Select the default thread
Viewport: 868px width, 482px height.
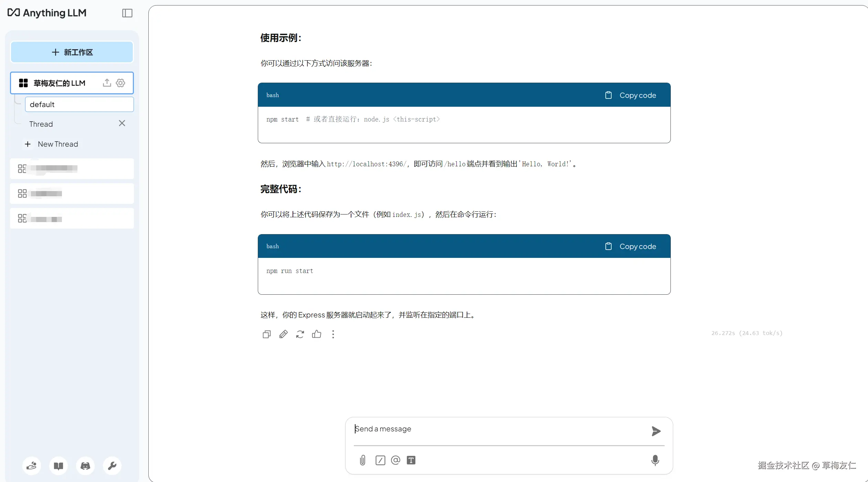pos(79,104)
